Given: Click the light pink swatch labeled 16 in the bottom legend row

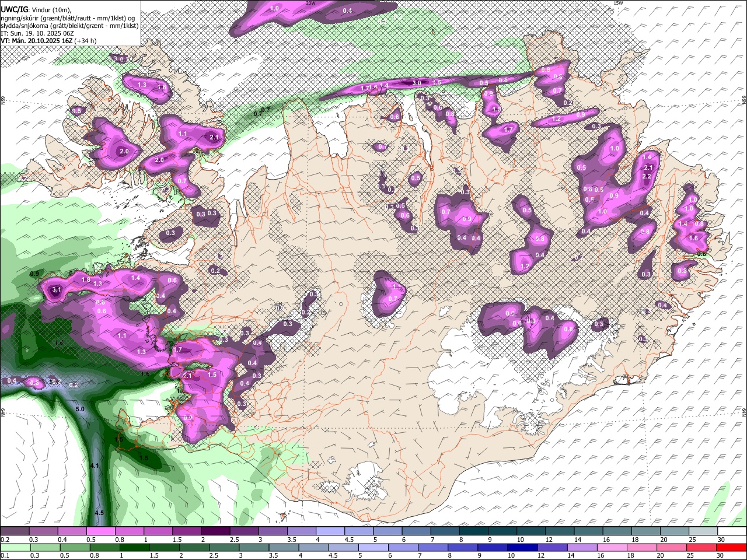Looking at the screenshot, I should coord(613,548).
